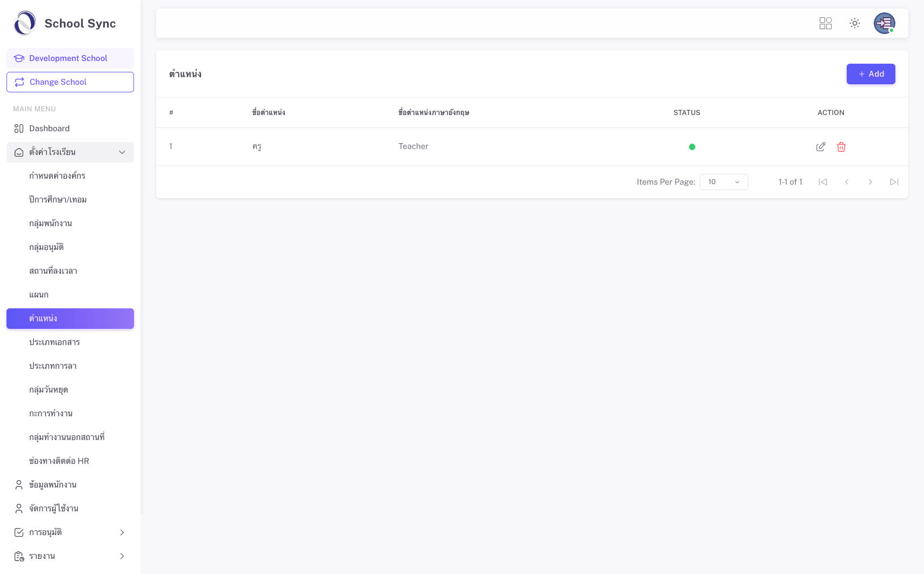The width and height of the screenshot is (924, 574).
Task: Expand the รายงาน submenu arrow
Action: tap(122, 556)
